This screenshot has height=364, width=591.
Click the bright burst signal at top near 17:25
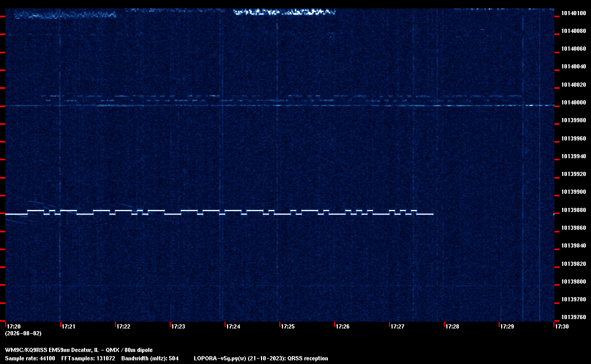coord(284,12)
